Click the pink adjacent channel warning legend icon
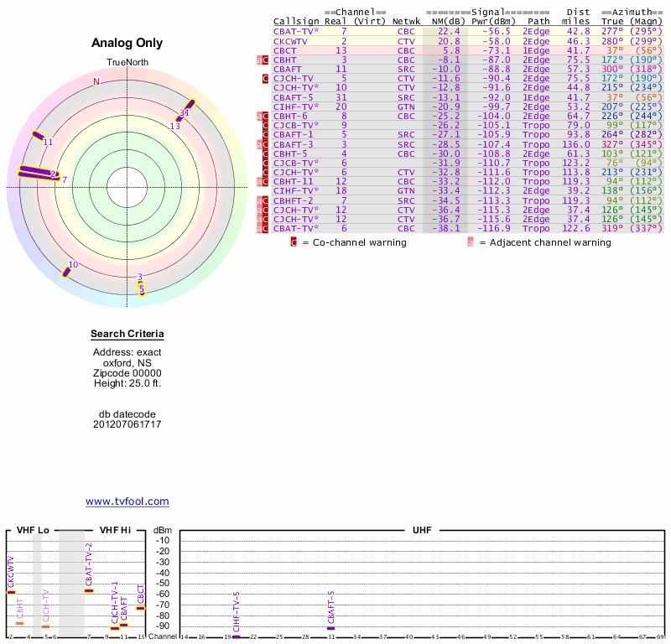Image resolution: width=671 pixels, height=644 pixels. pos(471,242)
